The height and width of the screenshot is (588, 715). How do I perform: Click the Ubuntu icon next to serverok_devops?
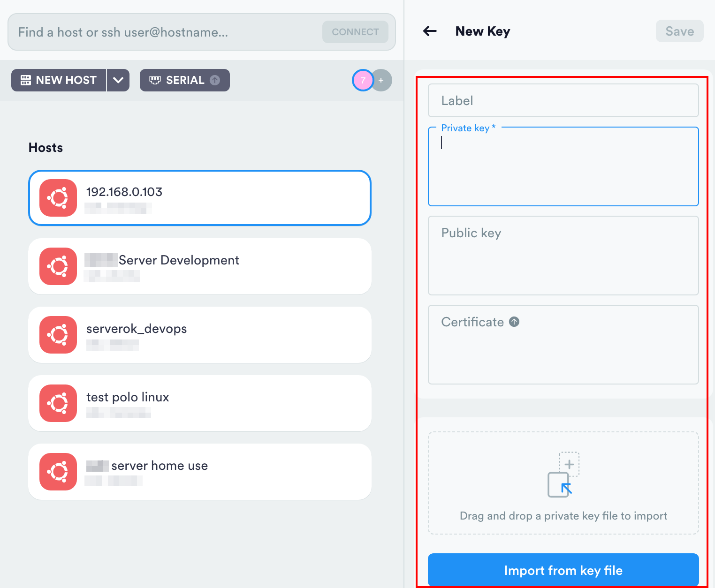58,335
